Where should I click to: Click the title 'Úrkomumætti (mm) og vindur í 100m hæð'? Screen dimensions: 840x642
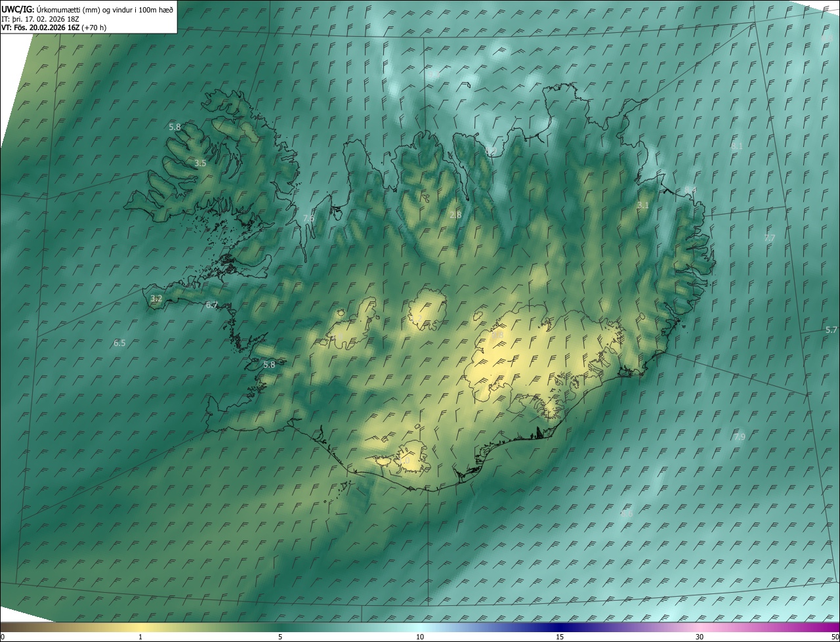(105, 9)
